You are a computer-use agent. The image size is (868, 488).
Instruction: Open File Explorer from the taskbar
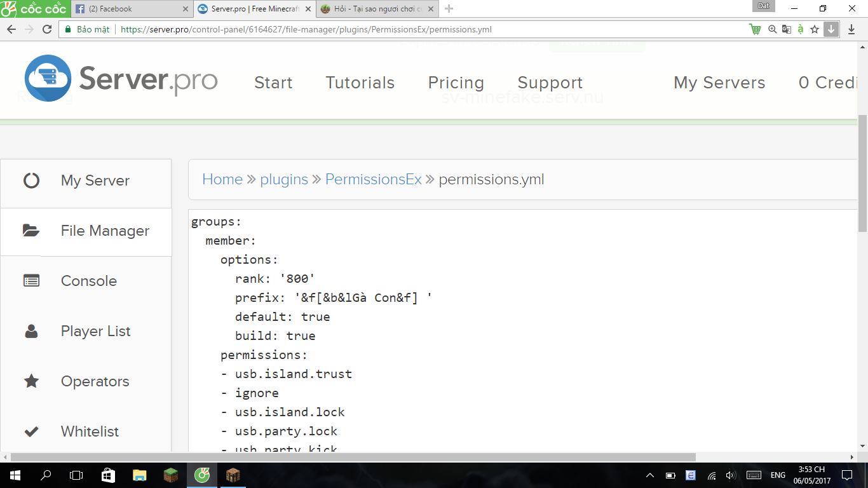[x=139, y=475]
